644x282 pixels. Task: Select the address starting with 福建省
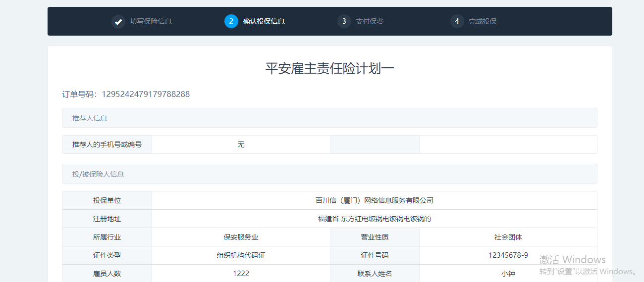[375, 219]
